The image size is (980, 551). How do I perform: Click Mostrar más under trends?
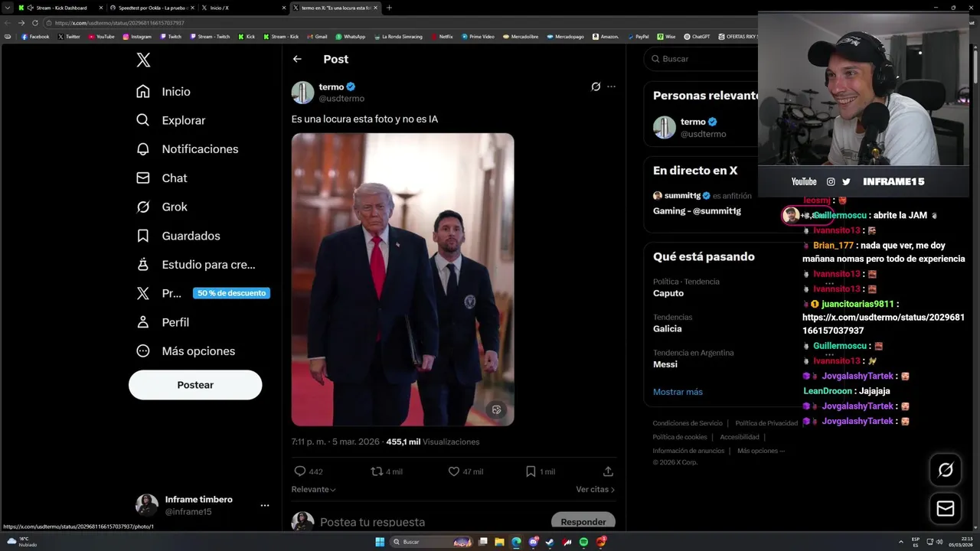(x=678, y=392)
